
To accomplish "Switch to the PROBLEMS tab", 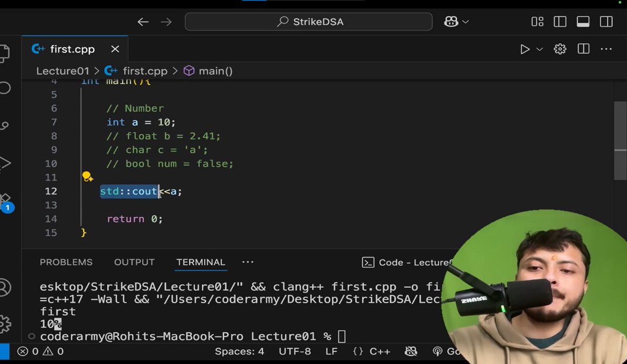I will [x=66, y=262].
